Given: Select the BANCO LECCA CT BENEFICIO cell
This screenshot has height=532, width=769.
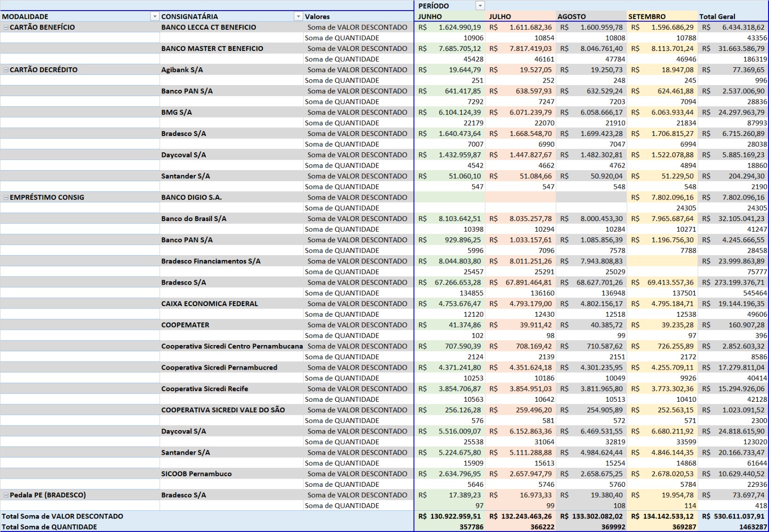Looking at the screenshot, I should [x=209, y=27].
